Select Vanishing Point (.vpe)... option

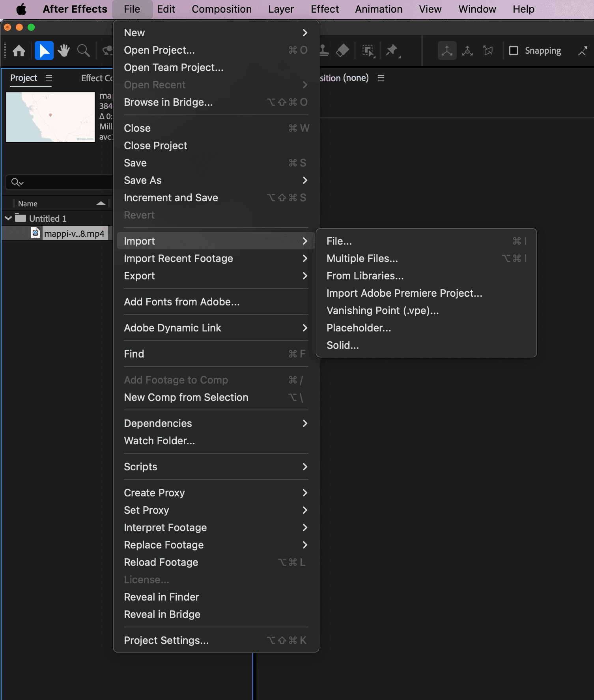[426, 311]
